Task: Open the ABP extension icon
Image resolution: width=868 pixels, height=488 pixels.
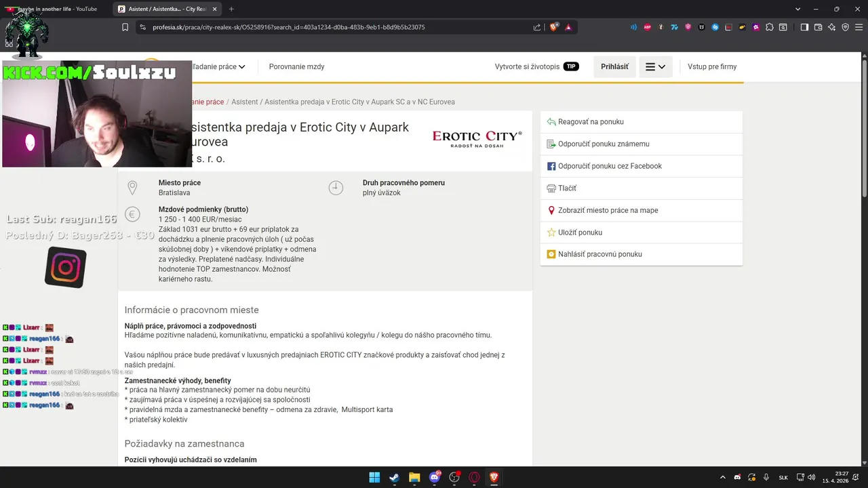Action: 648,27
